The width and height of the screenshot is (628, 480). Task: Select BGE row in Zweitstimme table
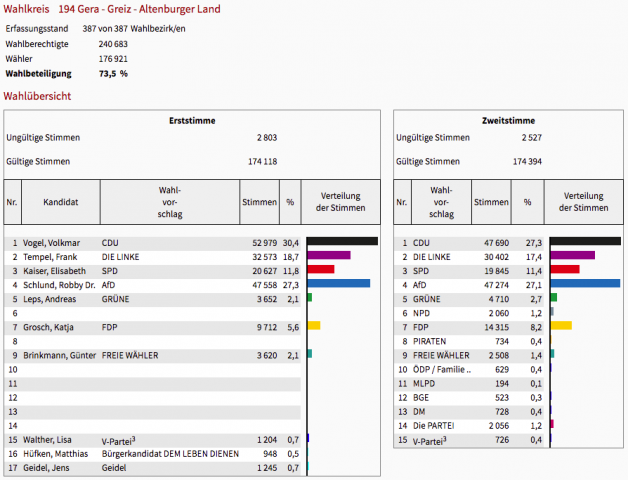coord(471,398)
